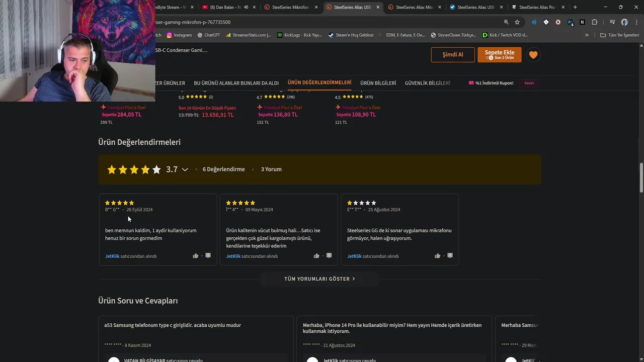Open the Ürün Değerlendirmeleri tab
The height and width of the screenshot is (362, 644).
319,82
